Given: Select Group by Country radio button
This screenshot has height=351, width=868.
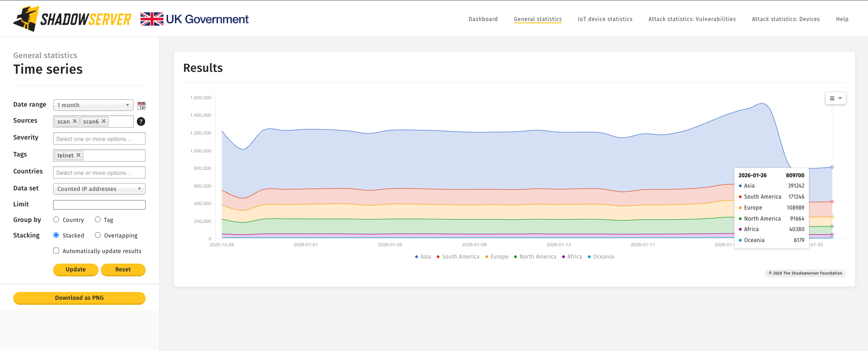Looking at the screenshot, I should pos(56,220).
